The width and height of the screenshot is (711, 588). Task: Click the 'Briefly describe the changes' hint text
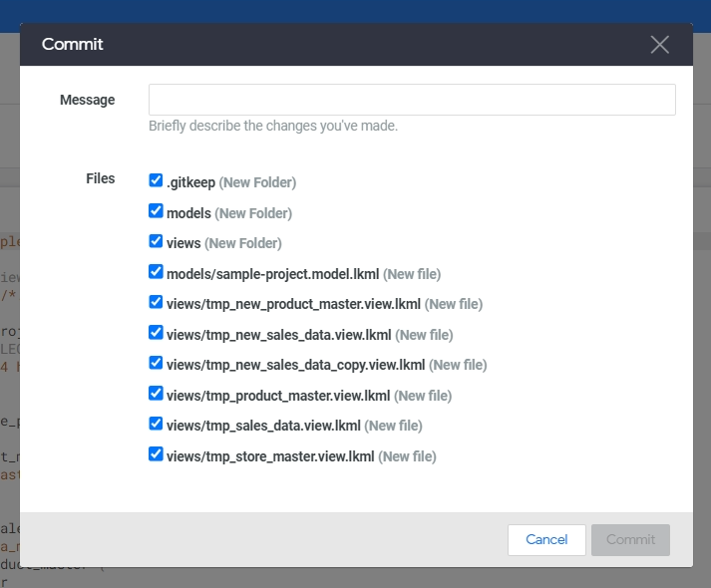(x=273, y=127)
